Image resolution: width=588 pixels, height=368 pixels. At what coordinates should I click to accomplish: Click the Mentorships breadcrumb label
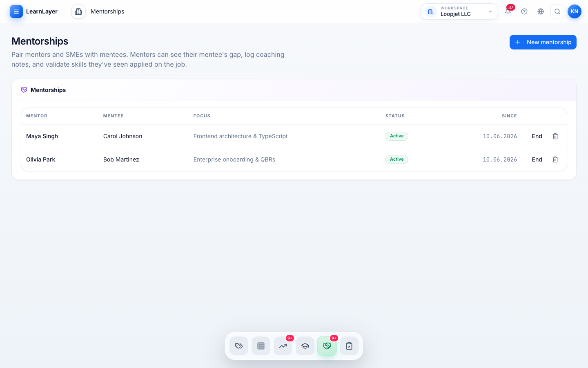(107, 11)
